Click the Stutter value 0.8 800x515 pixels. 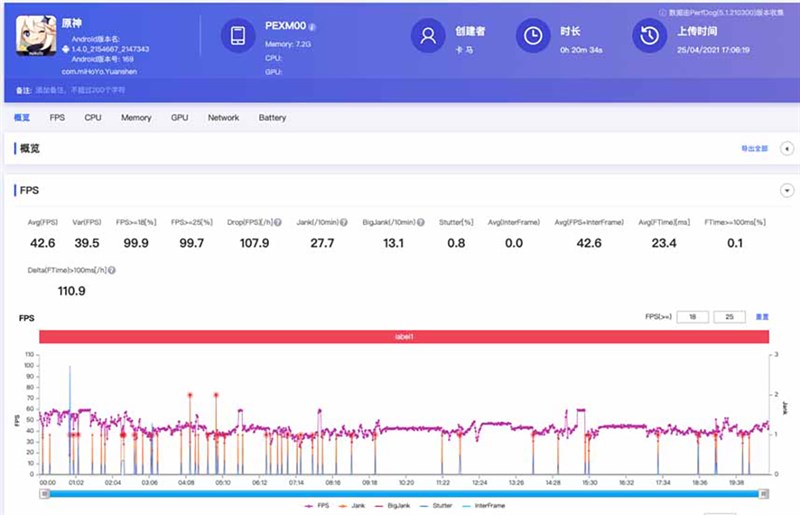tap(456, 243)
